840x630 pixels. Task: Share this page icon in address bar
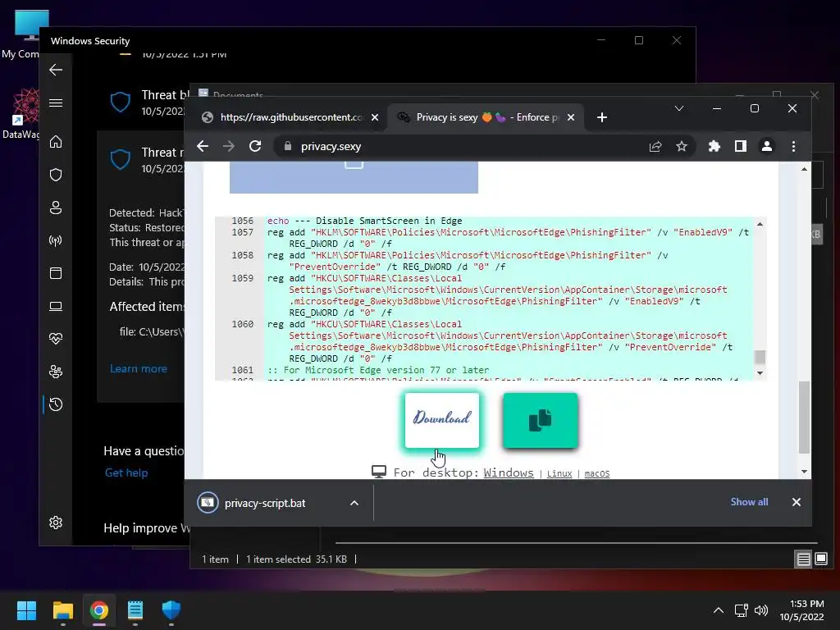655,146
